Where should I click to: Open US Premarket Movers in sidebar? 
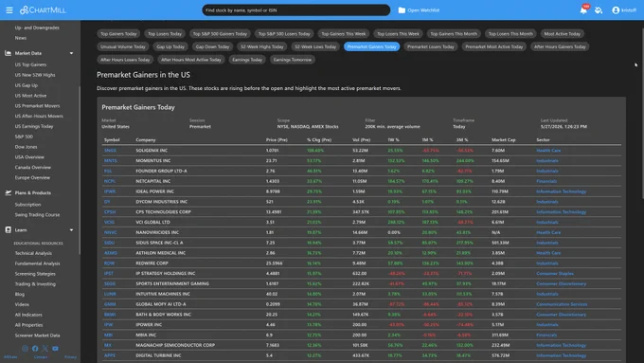(x=37, y=105)
